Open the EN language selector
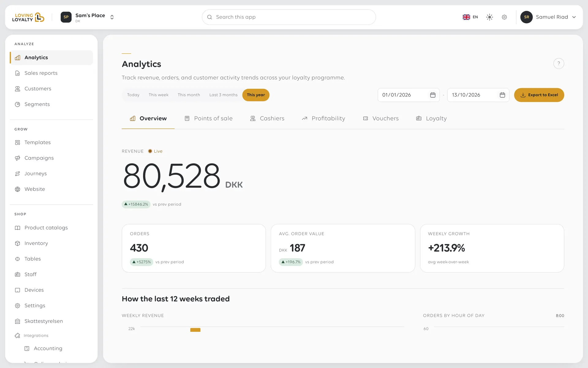 (470, 17)
